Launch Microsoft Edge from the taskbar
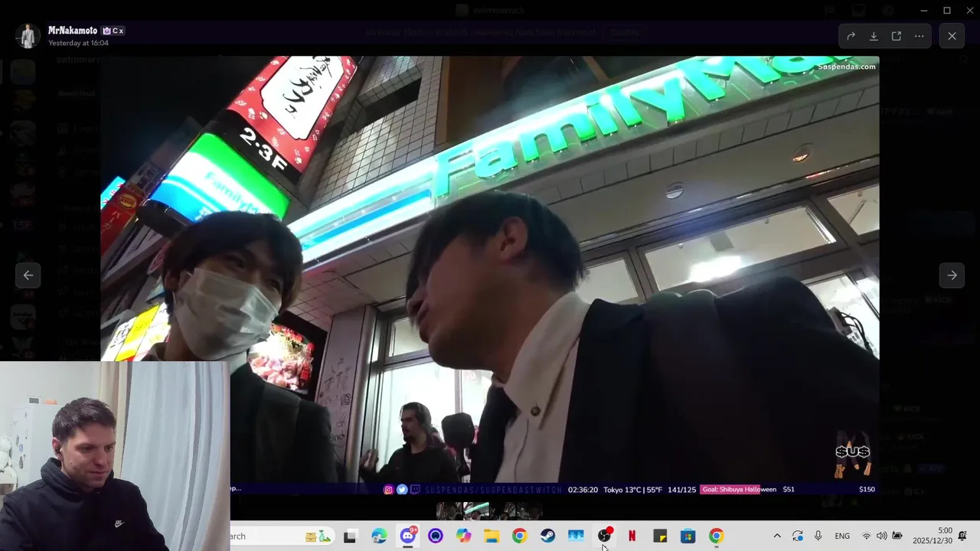980x551 pixels. pos(379,536)
